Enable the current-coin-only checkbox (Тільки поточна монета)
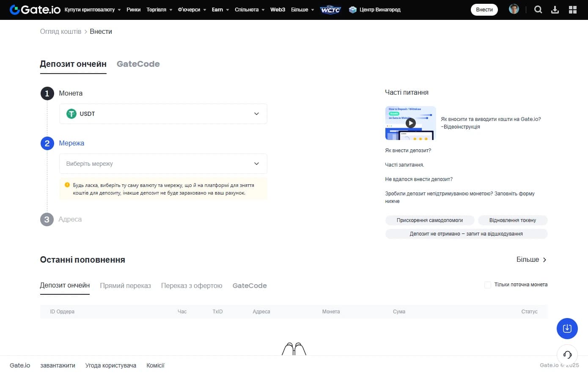This screenshot has height=373, width=588. 488,285
